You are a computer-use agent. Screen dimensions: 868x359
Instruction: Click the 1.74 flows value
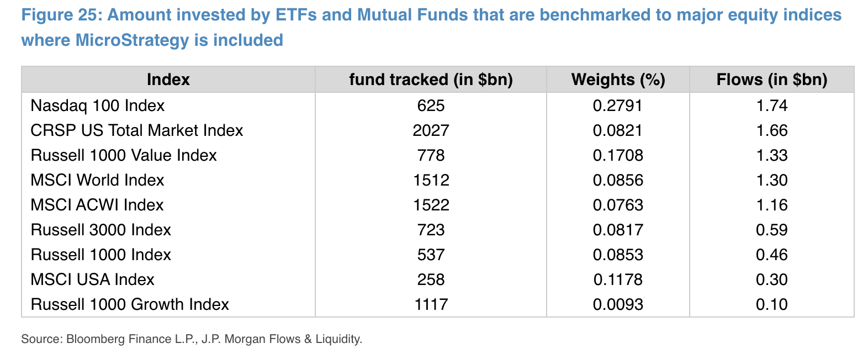pyautogui.click(x=771, y=105)
